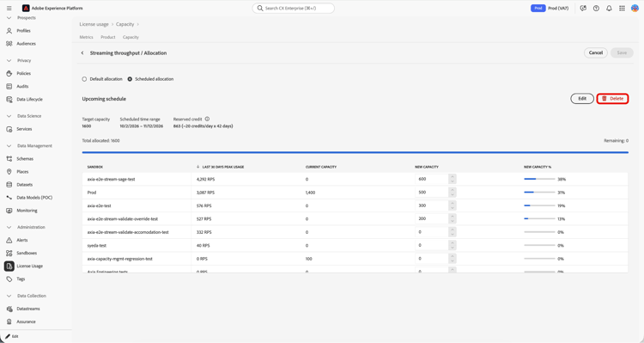Click the Save button
The height and width of the screenshot is (343, 644).
(622, 52)
